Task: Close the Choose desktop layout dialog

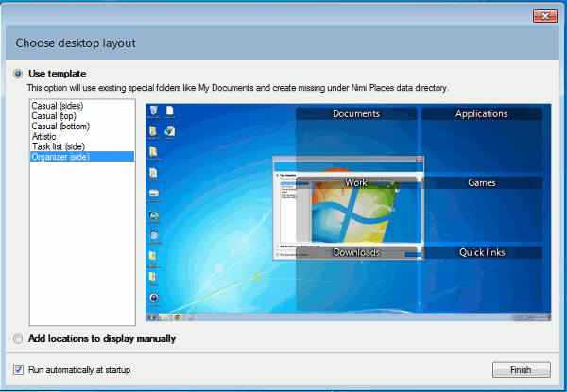Action: [x=543, y=15]
